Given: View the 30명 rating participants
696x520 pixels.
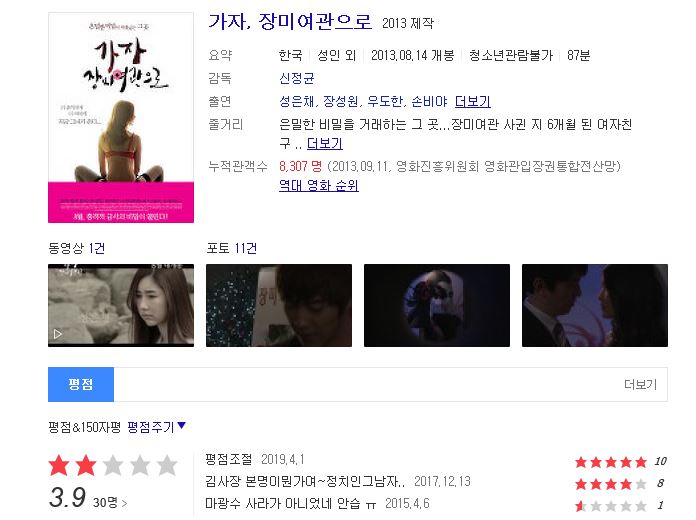Looking at the screenshot, I should tap(110, 502).
